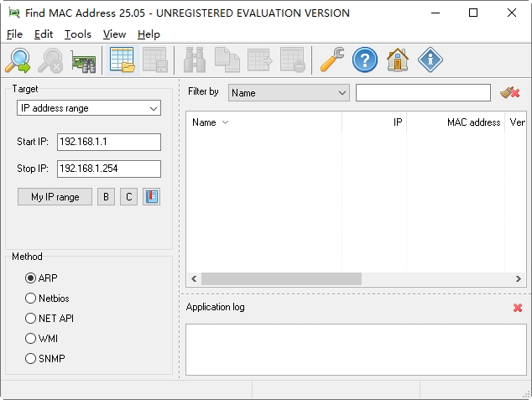532x400 pixels.
Task: Click the disabled stop search magnifier icon
Action: pos(50,60)
